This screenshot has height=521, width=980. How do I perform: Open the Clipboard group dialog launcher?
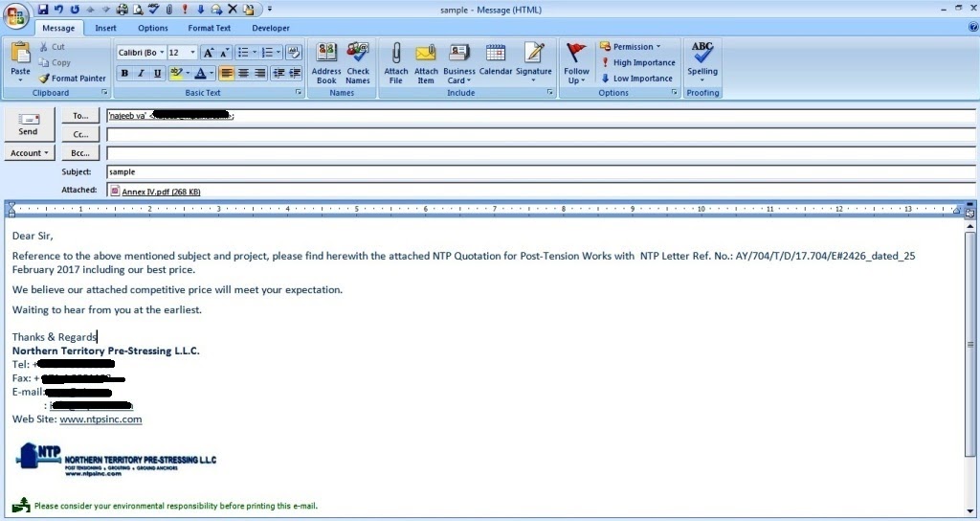[x=104, y=93]
